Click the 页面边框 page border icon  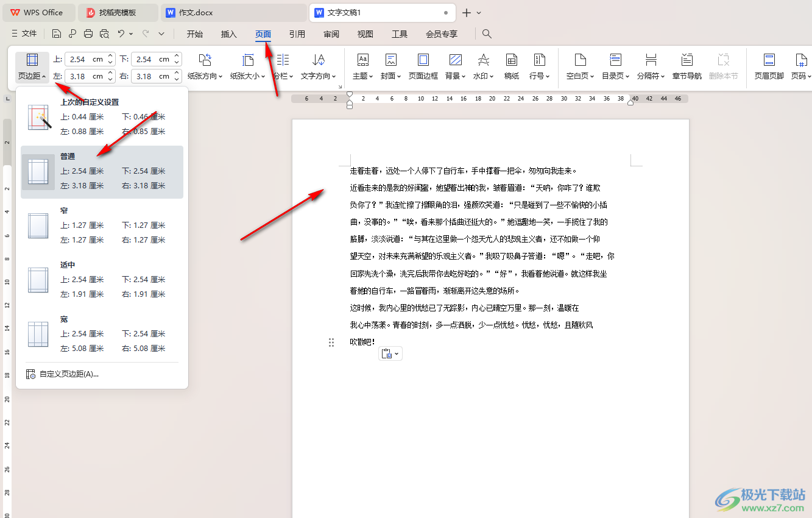point(423,68)
